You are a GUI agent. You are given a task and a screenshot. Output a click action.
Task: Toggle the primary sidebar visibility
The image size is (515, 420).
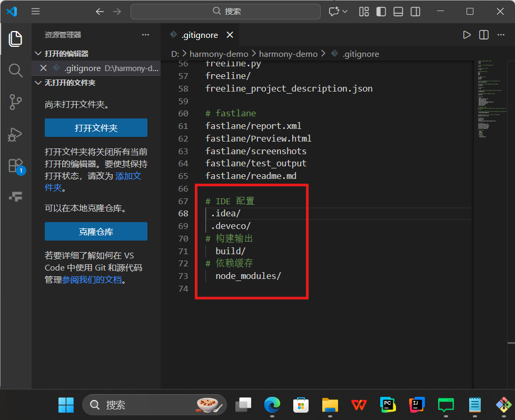[381, 12]
